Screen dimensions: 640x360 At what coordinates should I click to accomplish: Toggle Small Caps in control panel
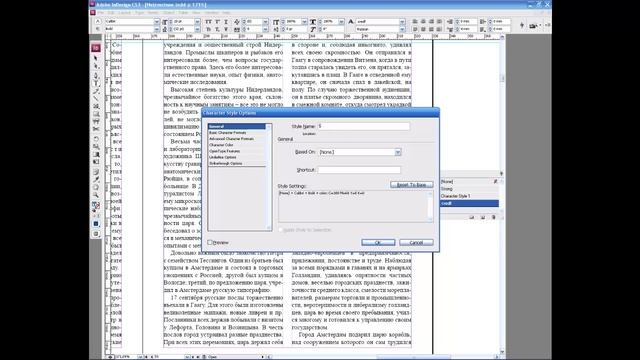pyautogui.click(x=208, y=29)
